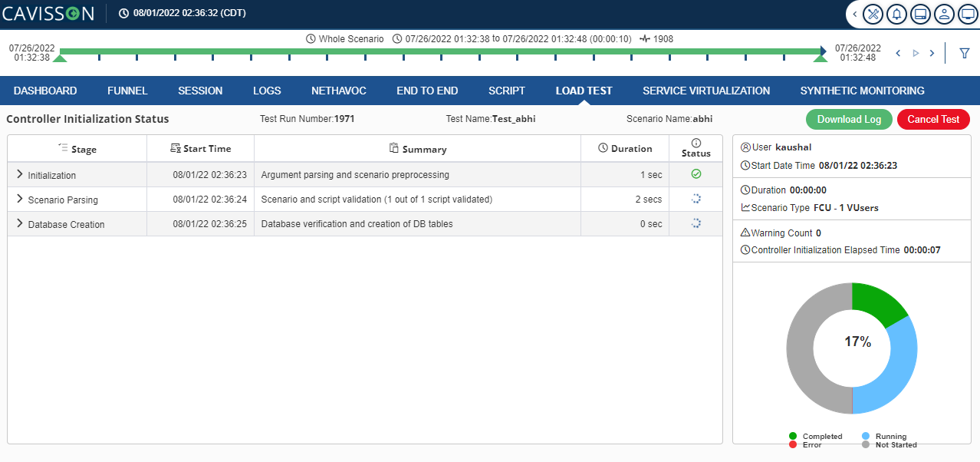Click the '08/01/22 02:36:24' start time cell

coord(210,200)
